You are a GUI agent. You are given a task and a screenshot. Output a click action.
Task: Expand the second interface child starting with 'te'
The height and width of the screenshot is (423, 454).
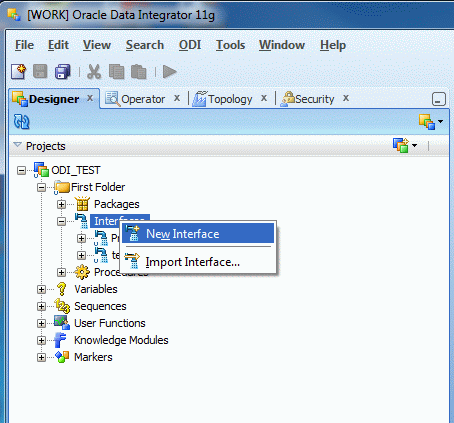[81, 255]
